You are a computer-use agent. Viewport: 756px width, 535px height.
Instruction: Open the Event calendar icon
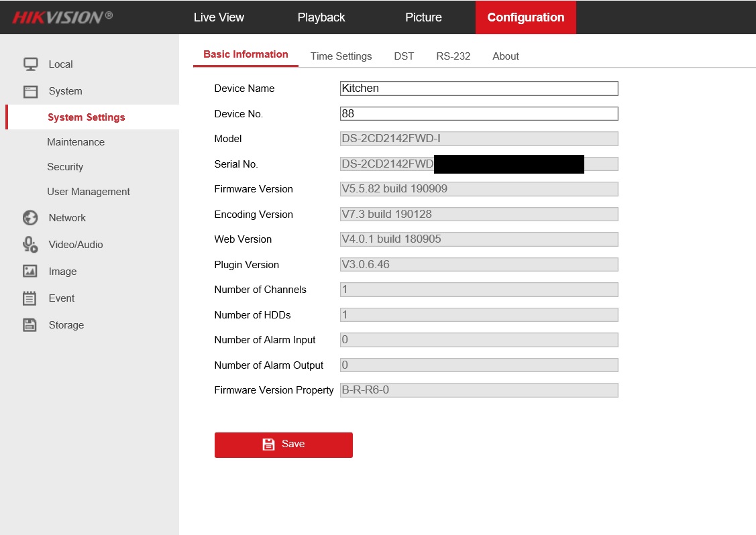(x=30, y=298)
